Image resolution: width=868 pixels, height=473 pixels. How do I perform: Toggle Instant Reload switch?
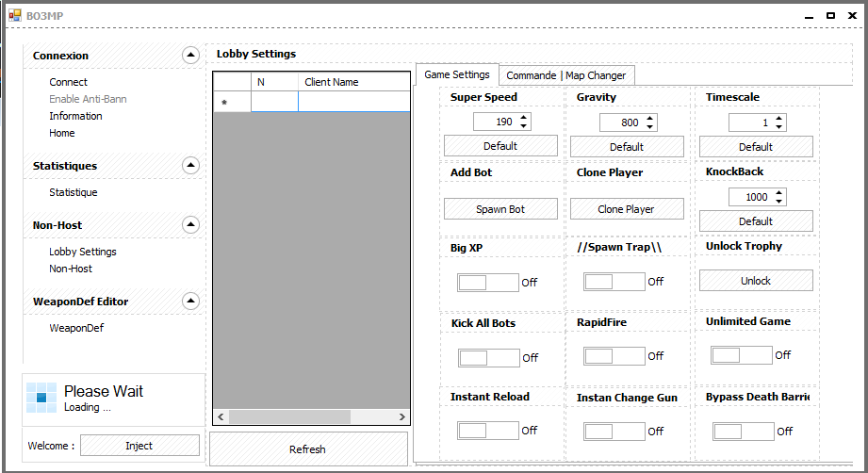487,431
